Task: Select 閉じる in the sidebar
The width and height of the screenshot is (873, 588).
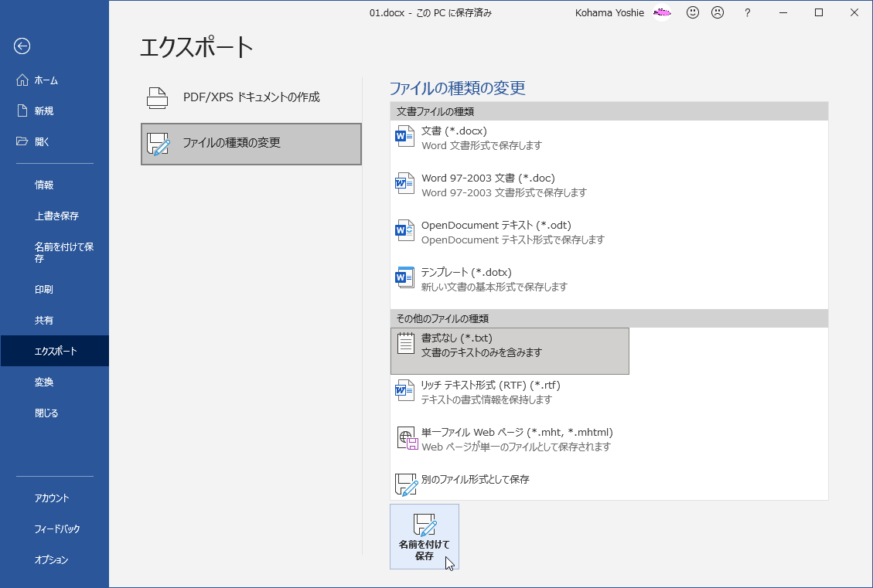Action: 55,413
